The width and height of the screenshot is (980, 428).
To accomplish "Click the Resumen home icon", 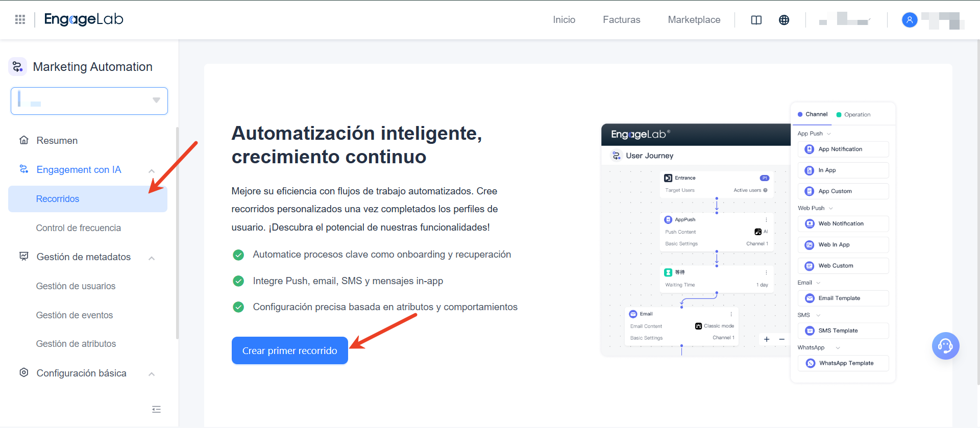I will click(23, 140).
